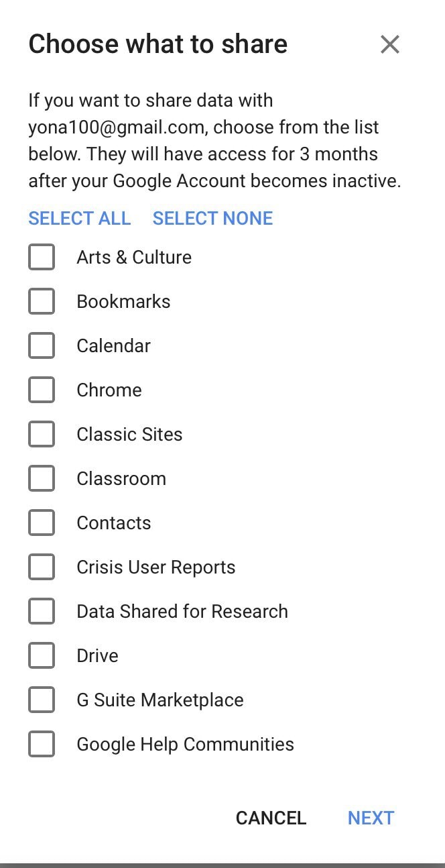The height and width of the screenshot is (868, 445).
Task: Enable the Bookmarks checkbox
Action: pos(42,301)
